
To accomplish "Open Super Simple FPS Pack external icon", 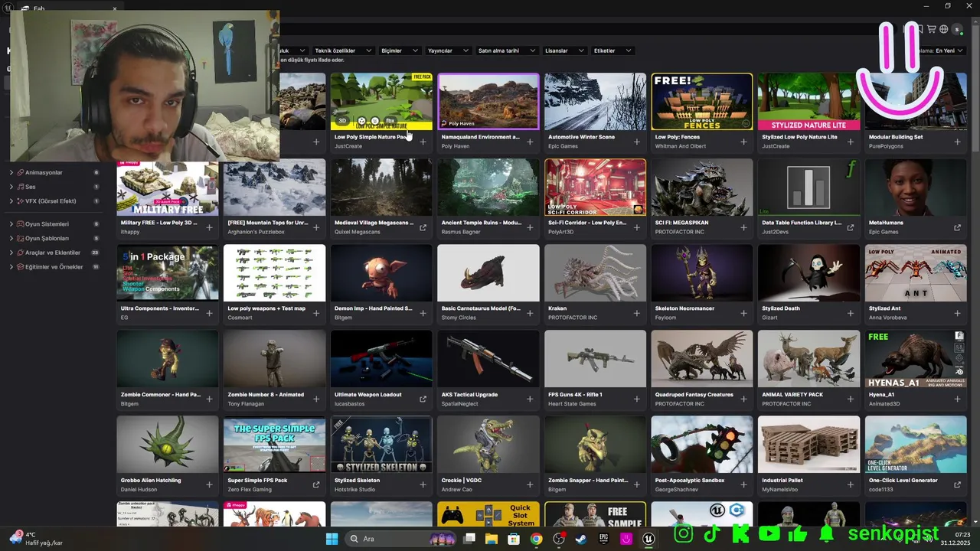I will coord(316,484).
